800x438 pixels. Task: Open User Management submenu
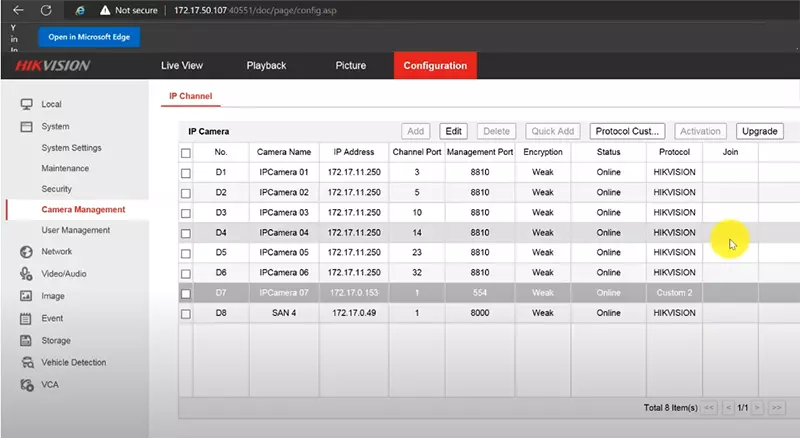pyautogui.click(x=76, y=230)
